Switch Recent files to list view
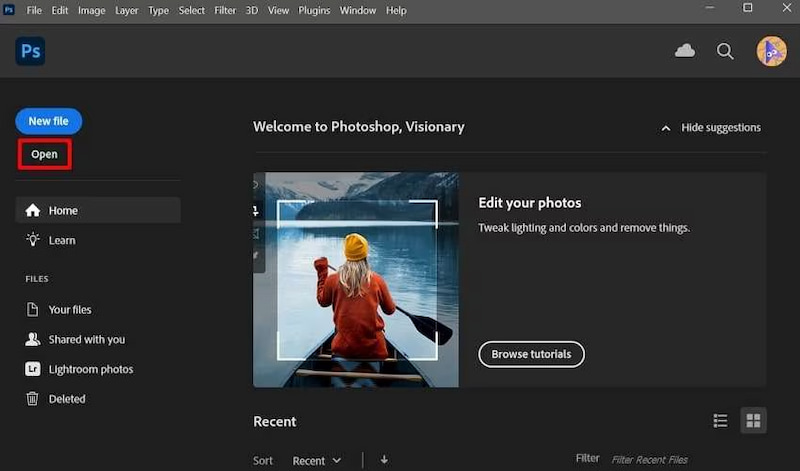Viewport: 800px width, 471px height. pyautogui.click(x=720, y=421)
